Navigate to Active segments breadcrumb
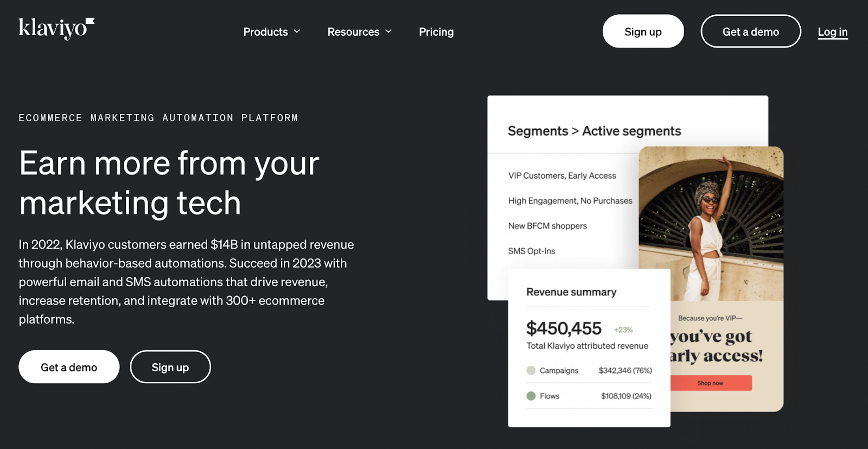This screenshot has width=868, height=449. (x=631, y=131)
